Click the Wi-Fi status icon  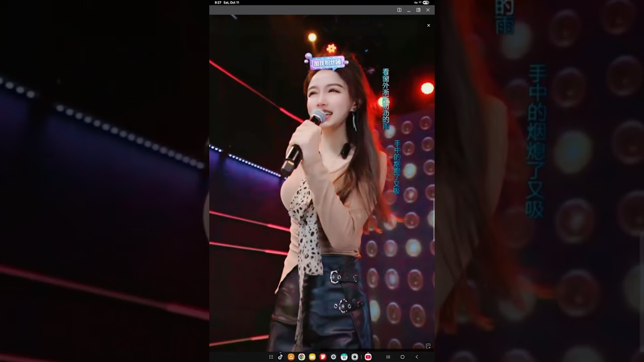coord(420,3)
